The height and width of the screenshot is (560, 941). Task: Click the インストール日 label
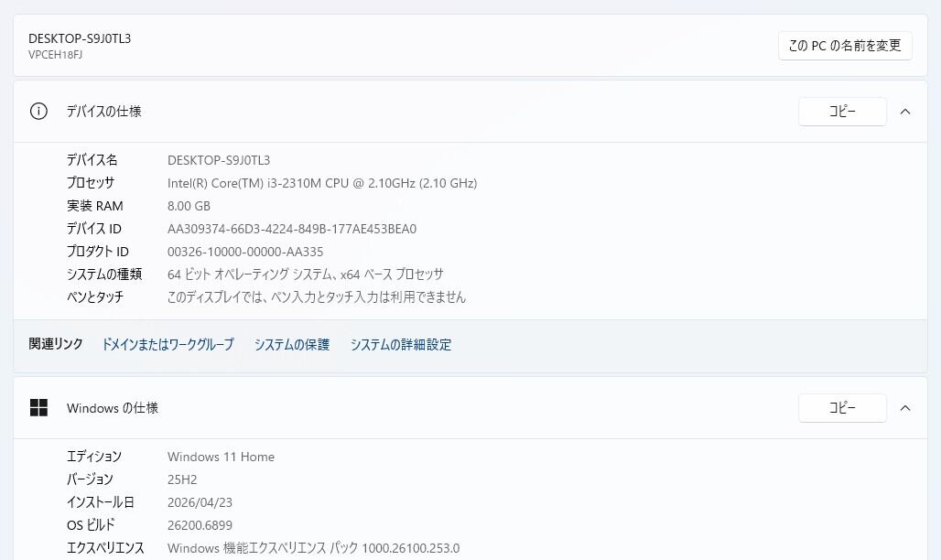[100, 502]
